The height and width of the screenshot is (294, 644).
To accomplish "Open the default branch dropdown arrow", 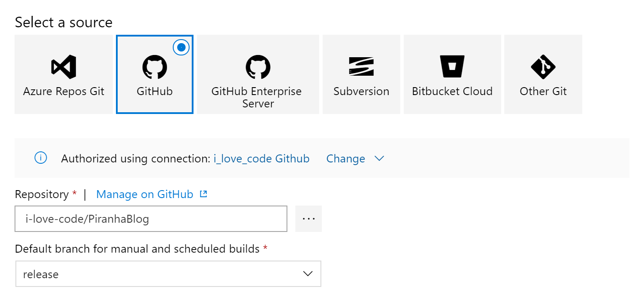I will [x=308, y=274].
